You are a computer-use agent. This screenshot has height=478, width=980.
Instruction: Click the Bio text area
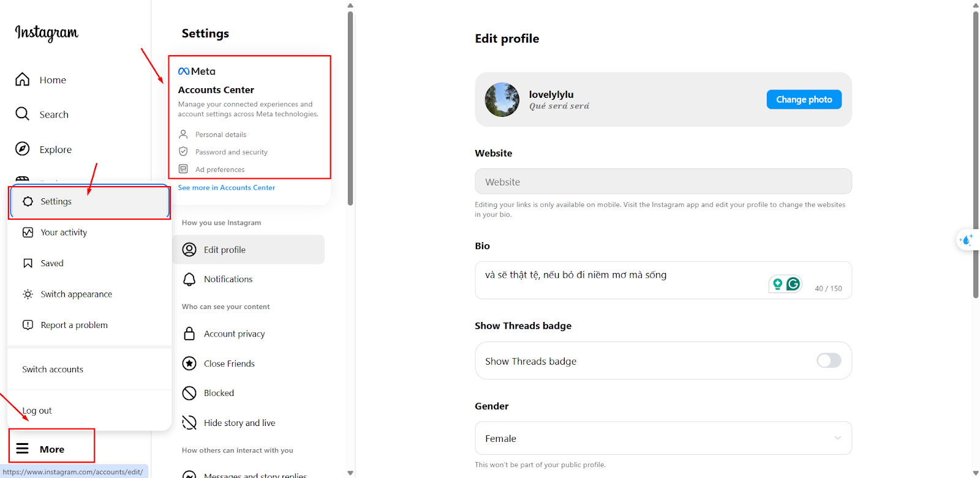(x=663, y=280)
